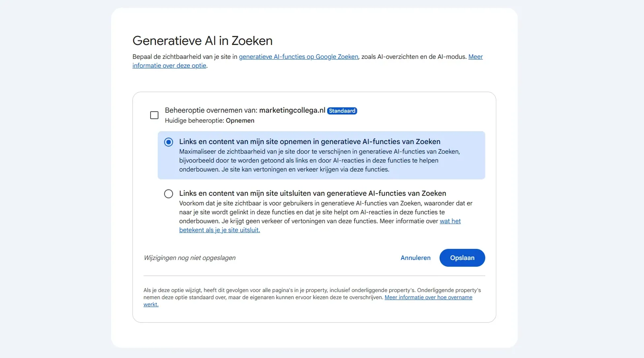This screenshot has width=644, height=358.
Task: Click the 'Maximaliseer de zichtbaarheid' description paragraph
Action: click(x=320, y=160)
